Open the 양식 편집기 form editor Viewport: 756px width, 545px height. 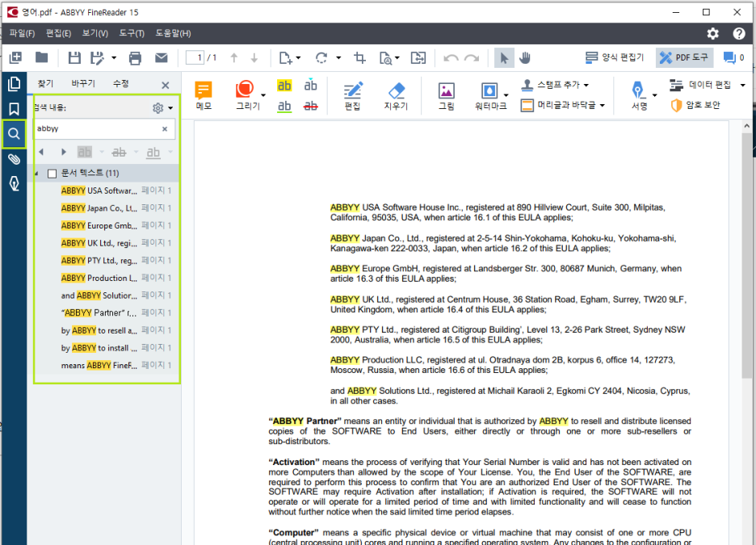615,58
